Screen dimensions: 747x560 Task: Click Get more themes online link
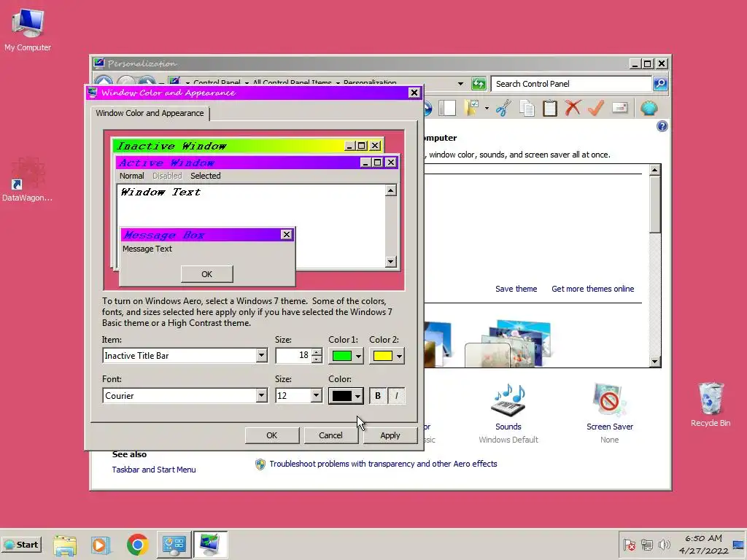[x=592, y=289]
